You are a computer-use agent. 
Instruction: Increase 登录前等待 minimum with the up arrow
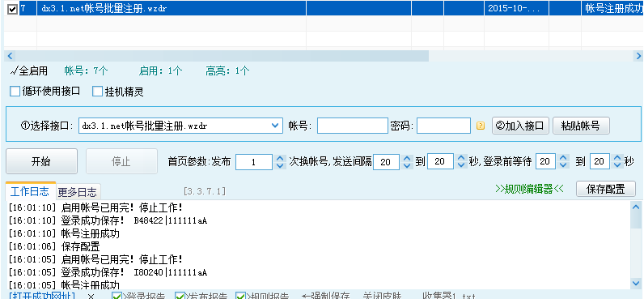coord(563,157)
